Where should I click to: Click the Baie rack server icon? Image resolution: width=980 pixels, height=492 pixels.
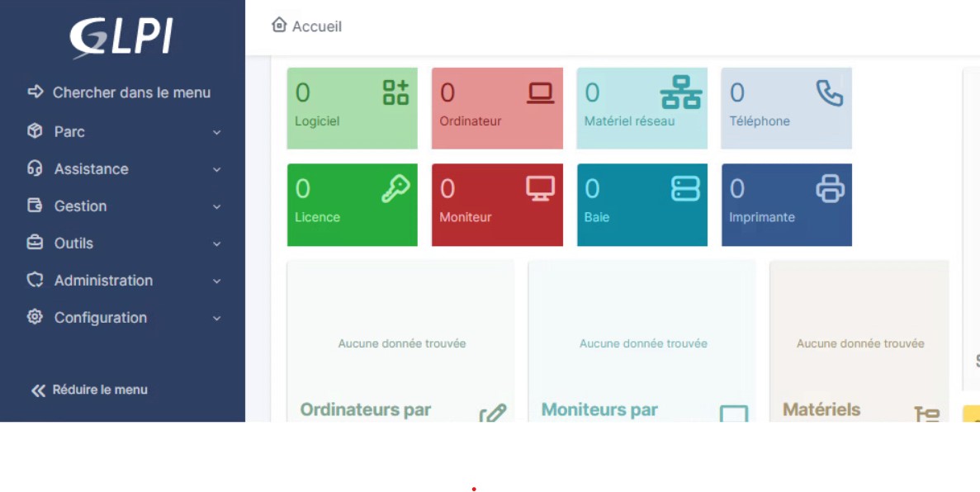click(685, 189)
